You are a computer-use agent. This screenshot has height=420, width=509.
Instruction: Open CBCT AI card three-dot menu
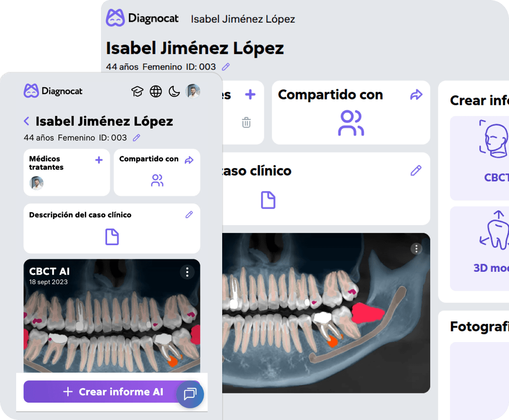187,272
